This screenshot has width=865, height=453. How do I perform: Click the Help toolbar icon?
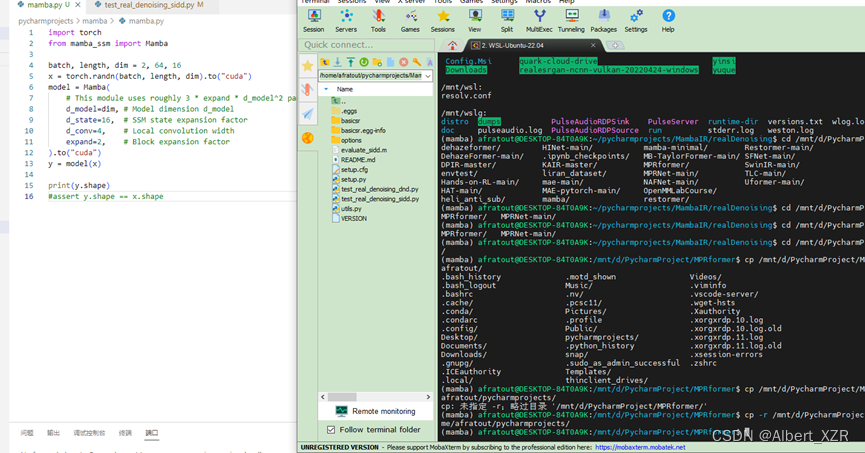coord(668,21)
